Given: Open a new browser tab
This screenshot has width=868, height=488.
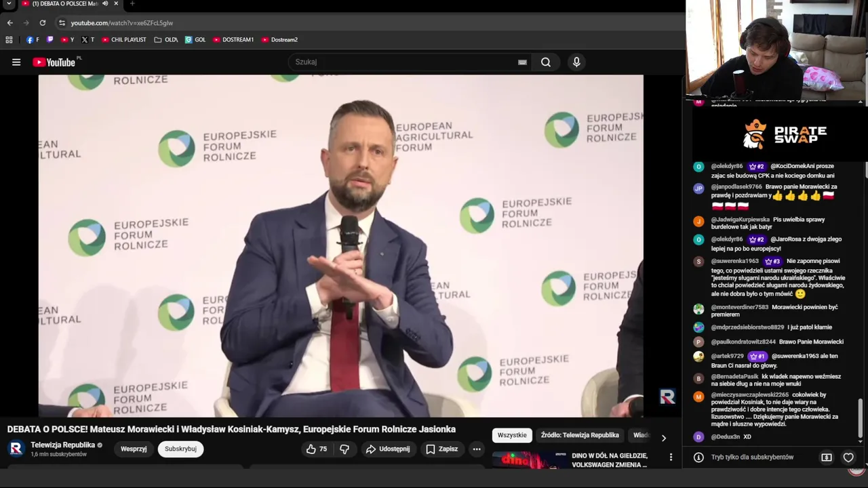Looking at the screenshot, I should [x=132, y=4].
